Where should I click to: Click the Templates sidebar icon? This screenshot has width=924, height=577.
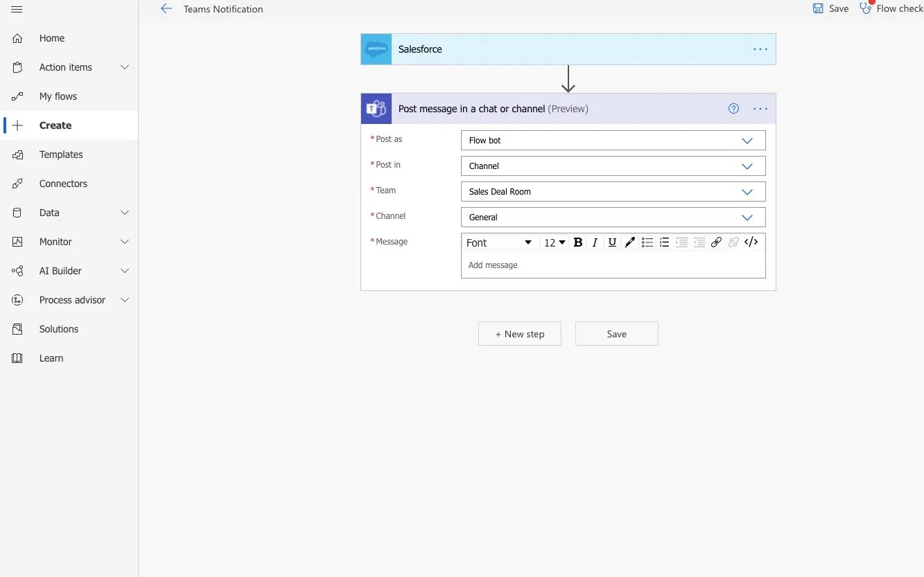[x=17, y=154]
